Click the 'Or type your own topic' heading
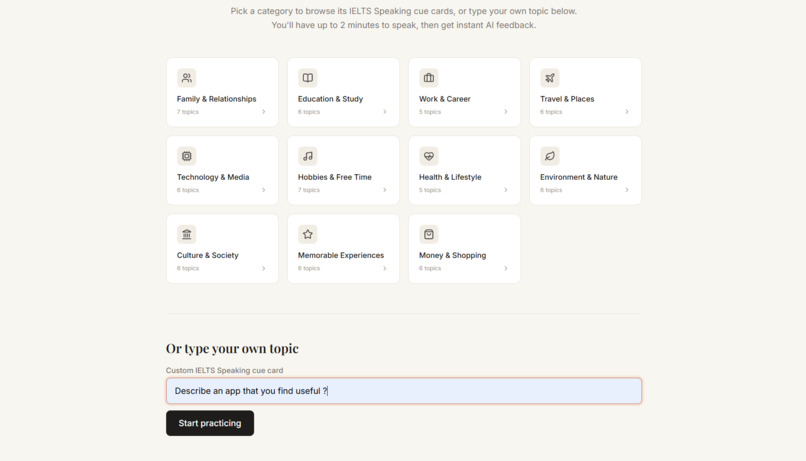 [x=232, y=348]
